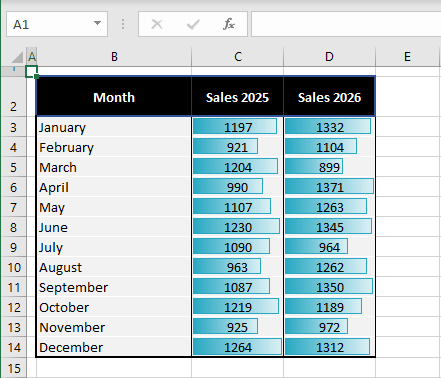This screenshot has width=441, height=378.
Task: Select the September cell
Action: 114,287
